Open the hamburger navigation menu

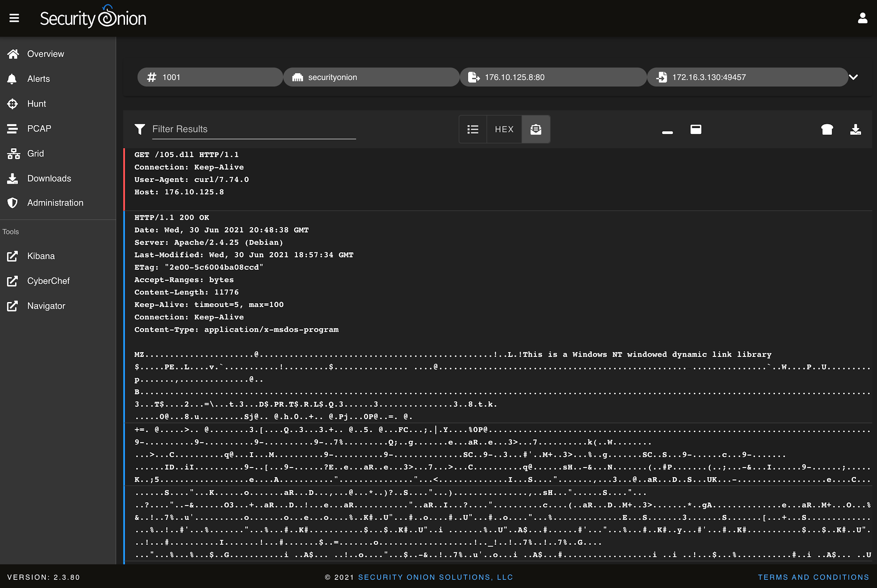coord(14,18)
